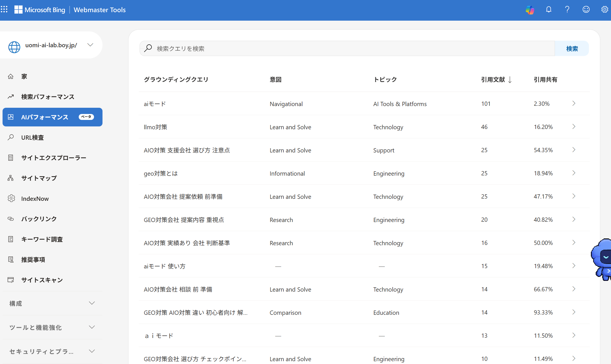
Task: Click query AIO対策 実績あり 会社 判断基準
Action: [187, 243]
